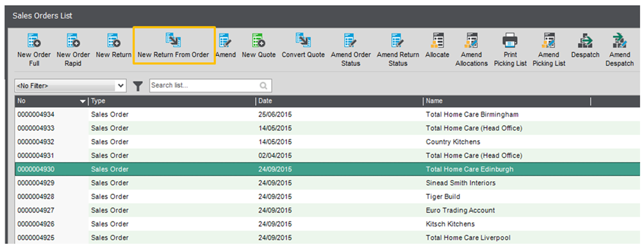Select order number 0000004926

click(x=36, y=224)
